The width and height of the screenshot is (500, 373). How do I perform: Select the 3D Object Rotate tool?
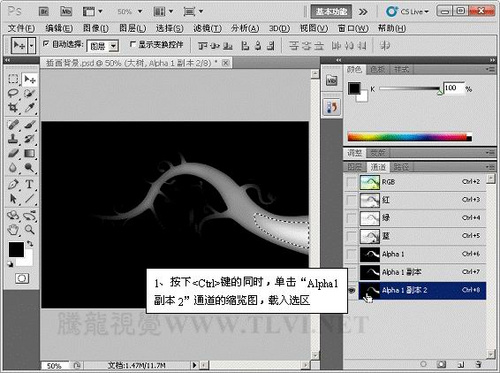[x=13, y=215]
